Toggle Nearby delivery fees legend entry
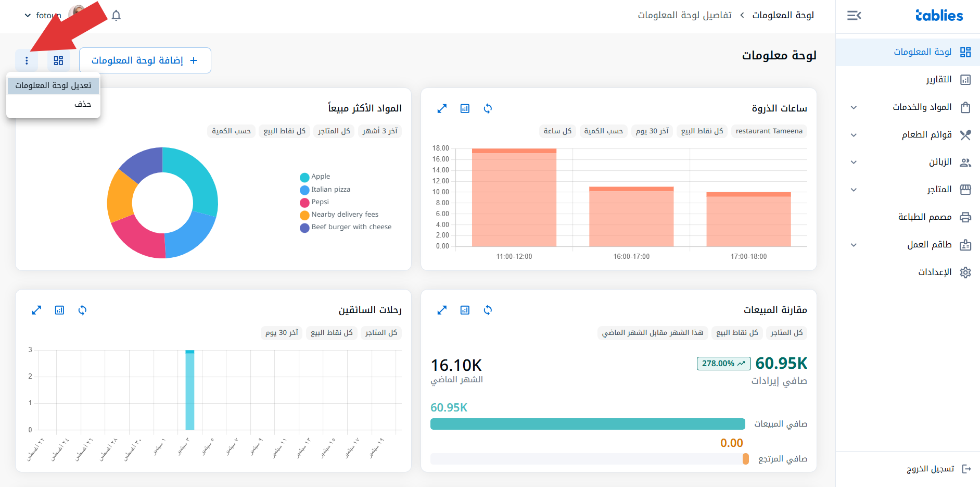 pos(339,215)
